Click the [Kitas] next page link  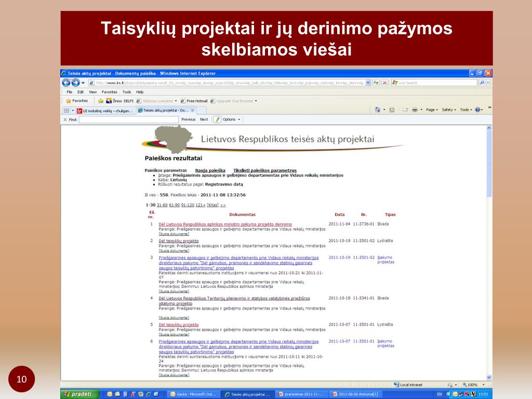coord(212,205)
